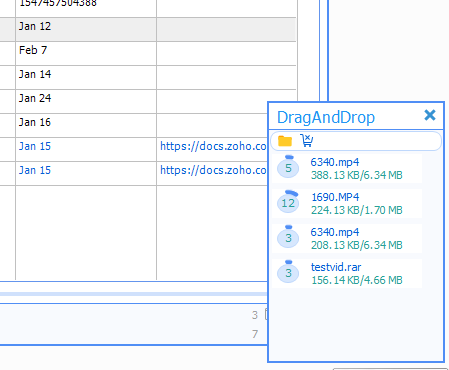Click the number 3 below the table
Image resolution: width=449 pixels, height=370 pixels.
click(255, 315)
